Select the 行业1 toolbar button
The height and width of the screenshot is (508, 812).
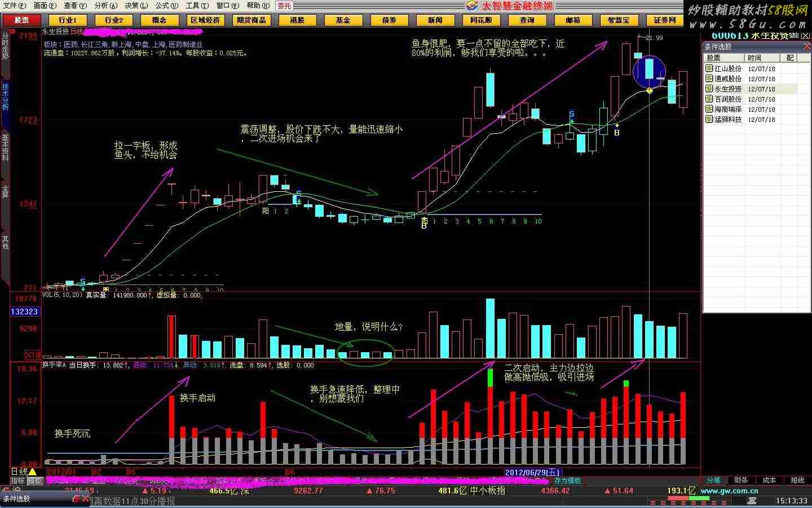point(68,20)
